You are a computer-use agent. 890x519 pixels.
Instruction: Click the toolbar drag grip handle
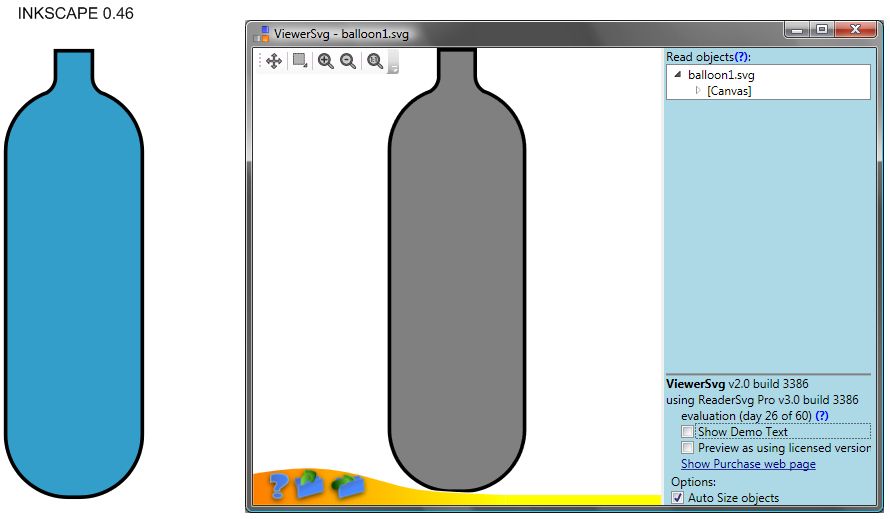[x=261, y=61]
